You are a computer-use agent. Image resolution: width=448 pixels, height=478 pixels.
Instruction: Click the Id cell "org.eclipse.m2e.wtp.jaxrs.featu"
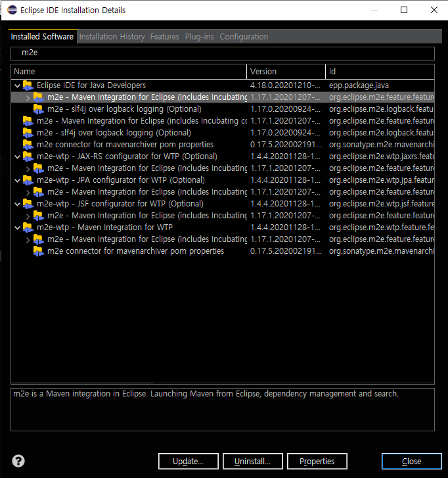point(382,156)
